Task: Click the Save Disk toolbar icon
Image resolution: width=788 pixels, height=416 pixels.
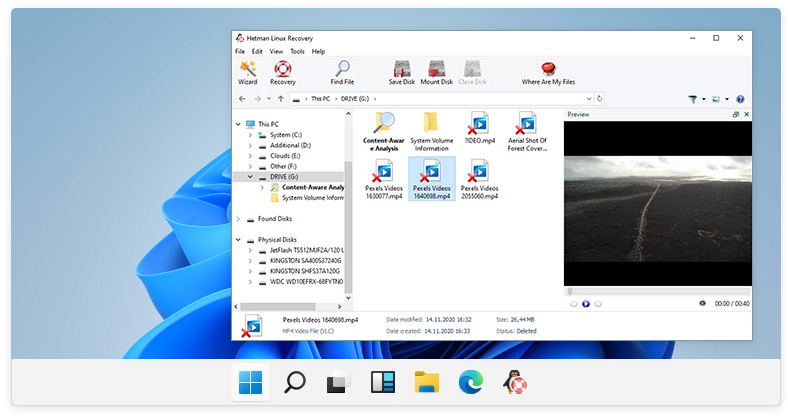Action: [x=402, y=69]
